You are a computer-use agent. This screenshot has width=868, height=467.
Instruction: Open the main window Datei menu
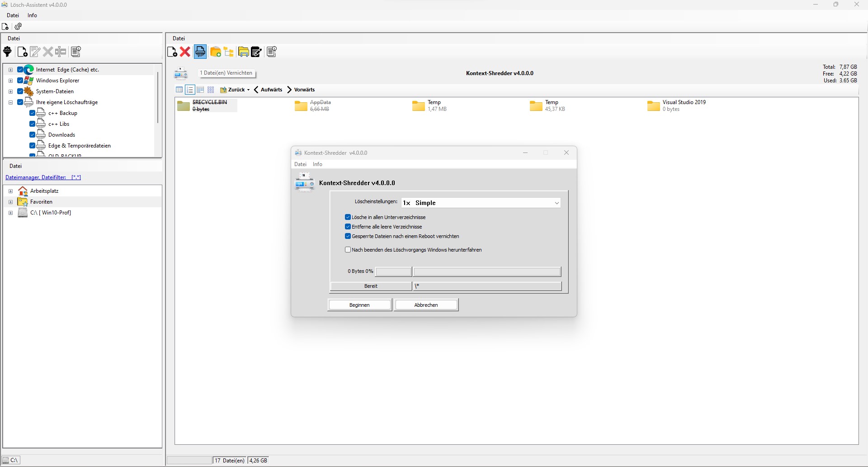click(13, 15)
